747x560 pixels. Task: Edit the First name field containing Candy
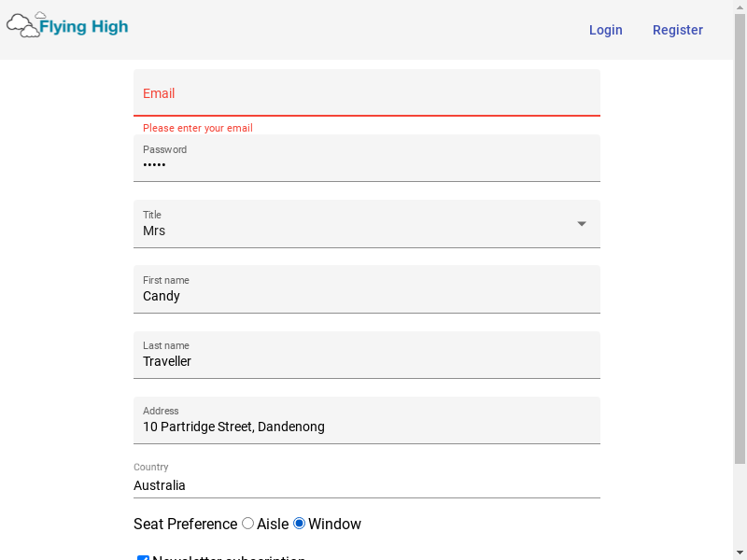(x=367, y=289)
